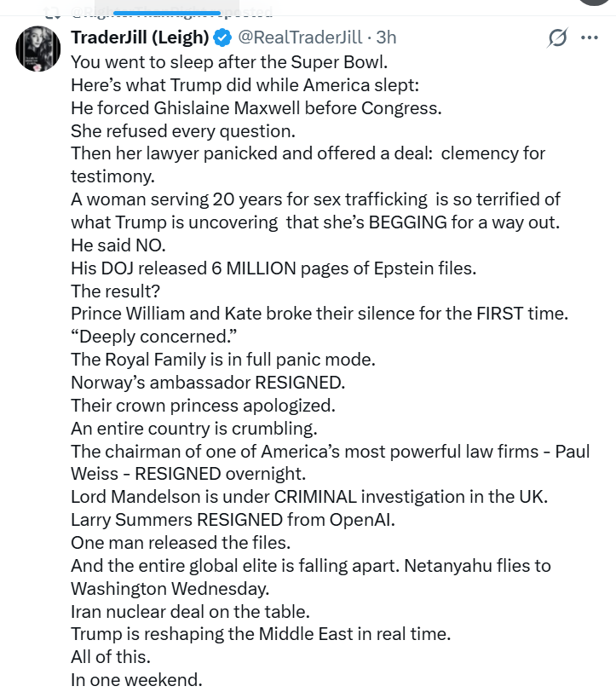Click the TraderJill (Leigh) display name
The width and height of the screenshot is (616, 692).
click(140, 37)
